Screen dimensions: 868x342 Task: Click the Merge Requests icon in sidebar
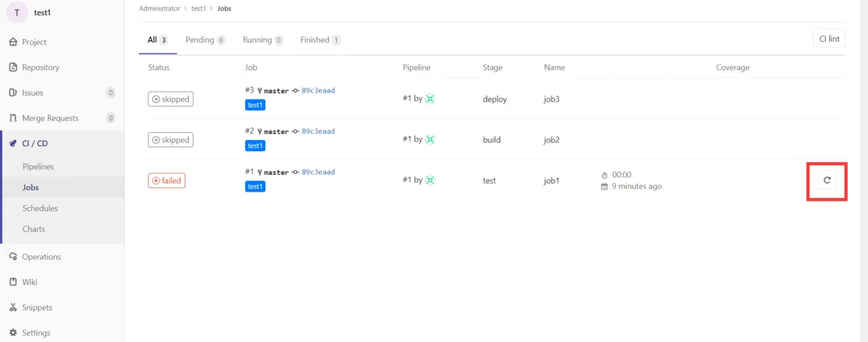(13, 118)
